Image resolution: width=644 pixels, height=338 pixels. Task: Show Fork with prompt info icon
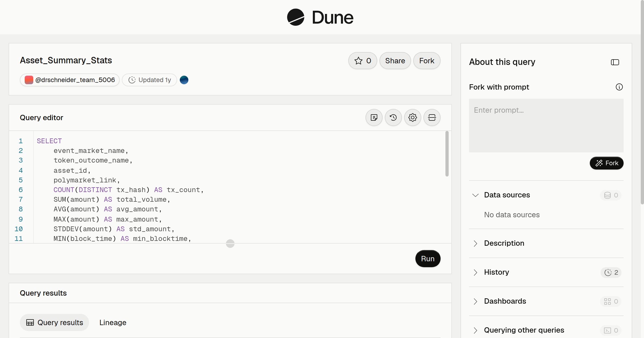point(619,87)
